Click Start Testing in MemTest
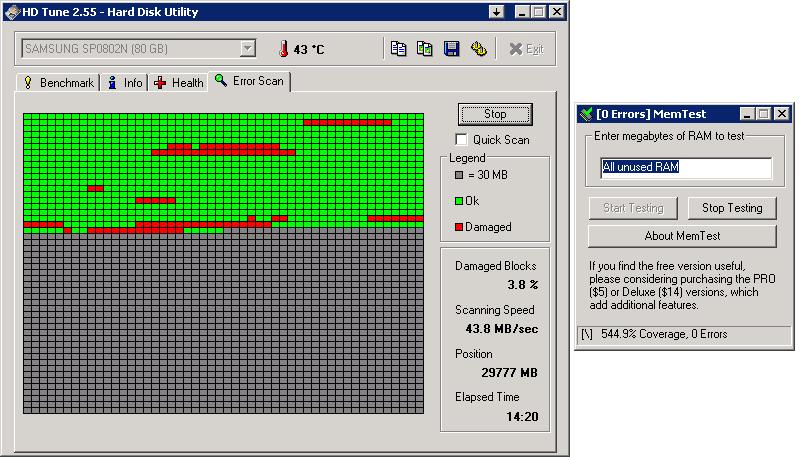Image resolution: width=802 pixels, height=457 pixels. click(633, 208)
